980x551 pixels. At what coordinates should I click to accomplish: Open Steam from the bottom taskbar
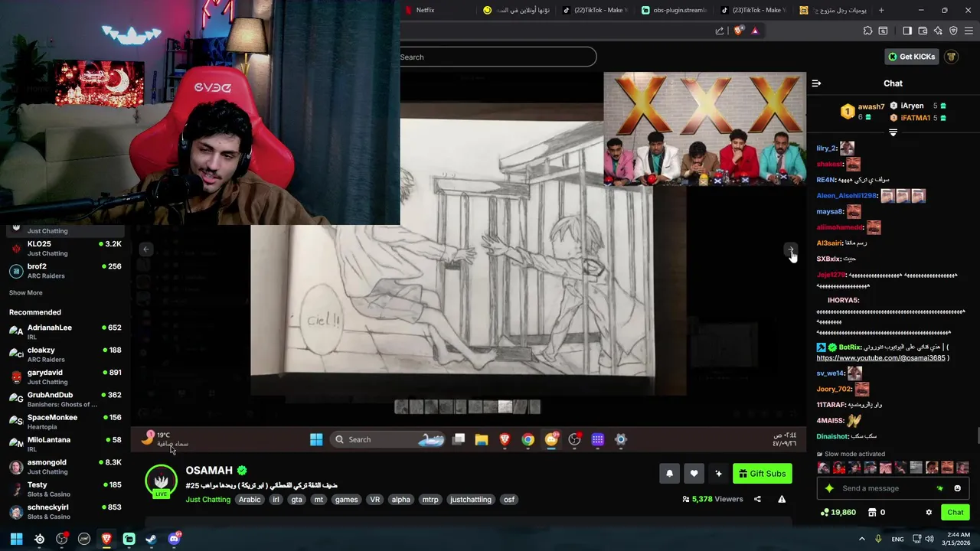point(152,539)
